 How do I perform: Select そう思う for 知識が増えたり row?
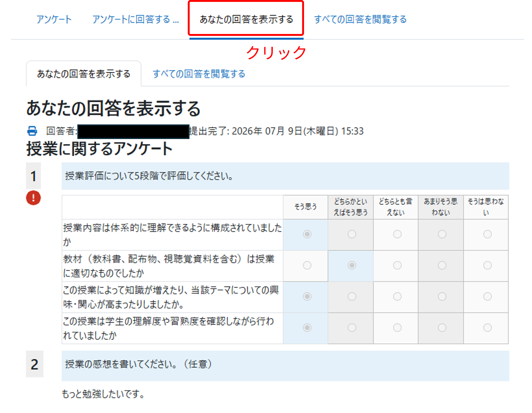point(307,296)
